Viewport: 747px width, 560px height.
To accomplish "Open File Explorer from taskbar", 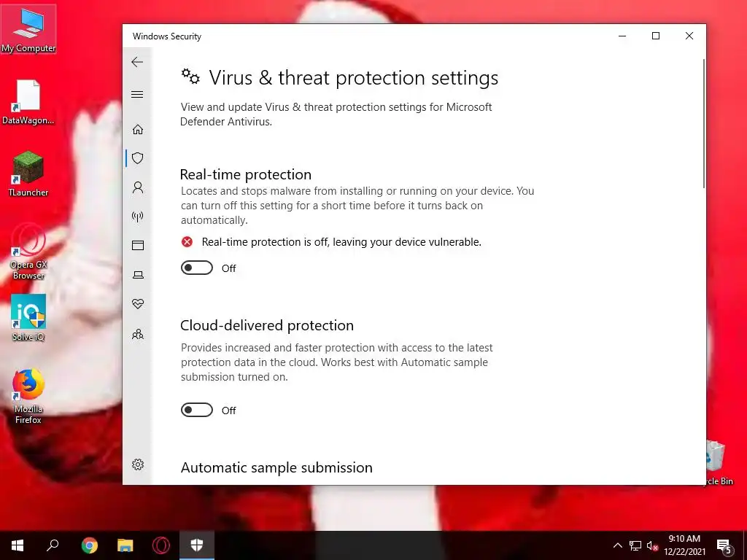I will 125,545.
